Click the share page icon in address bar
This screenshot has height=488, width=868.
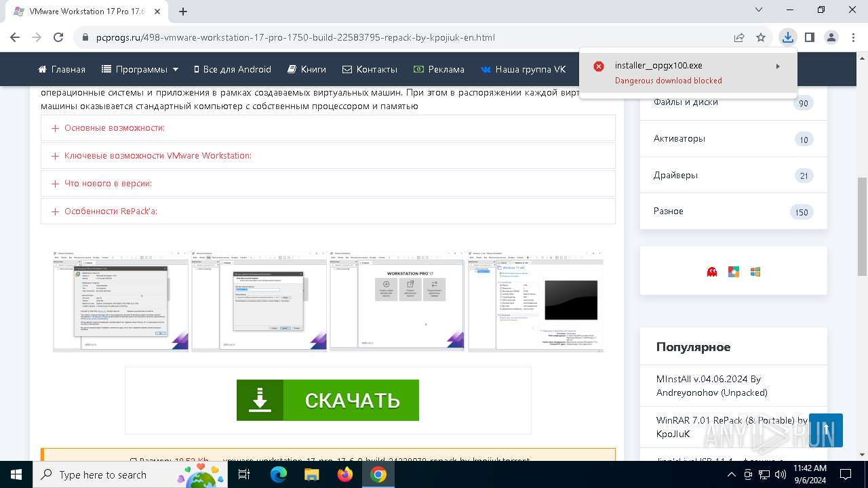coord(739,37)
